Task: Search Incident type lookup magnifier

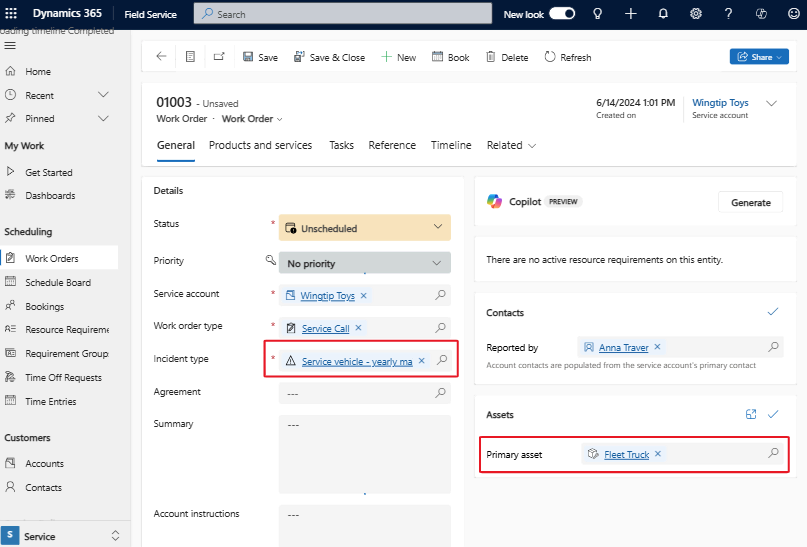Action: (x=442, y=360)
